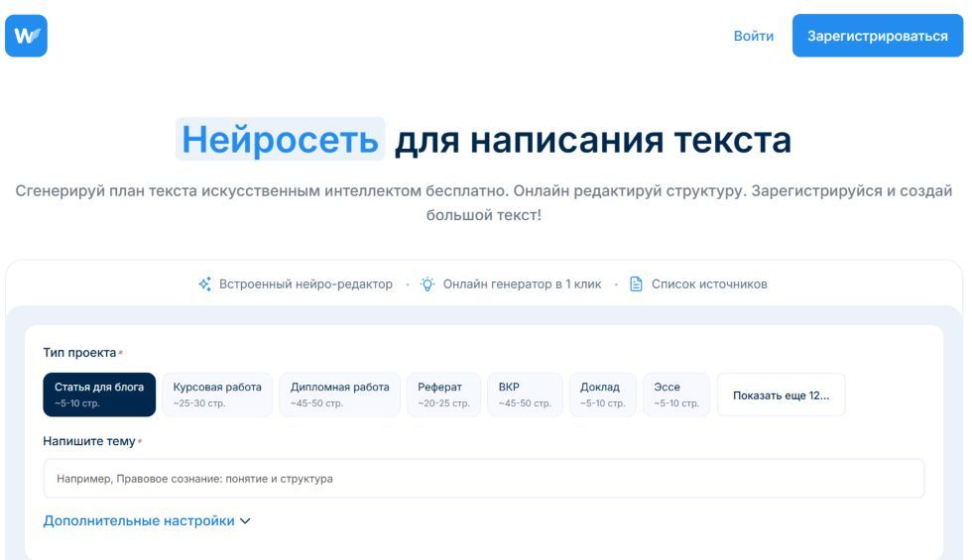Select Доклад project type
Image resolution: width=972 pixels, height=560 pixels.
[x=603, y=394]
